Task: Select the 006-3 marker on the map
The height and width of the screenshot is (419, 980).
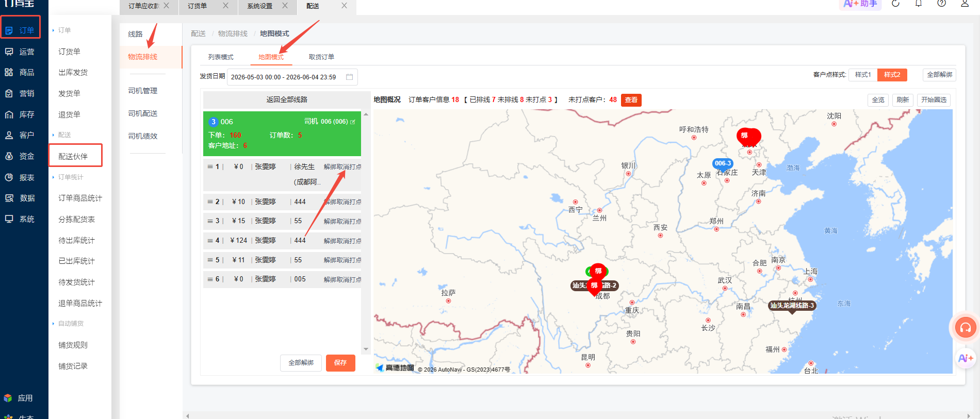Action: point(723,164)
